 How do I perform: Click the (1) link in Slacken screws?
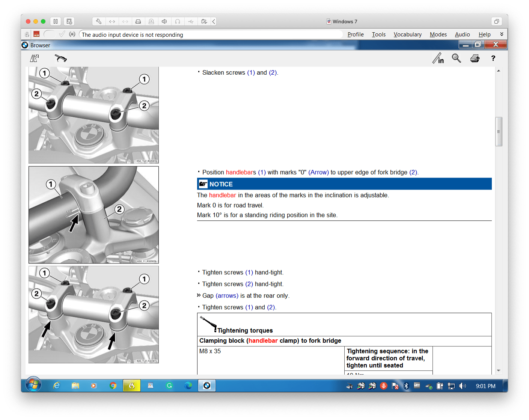(x=251, y=73)
